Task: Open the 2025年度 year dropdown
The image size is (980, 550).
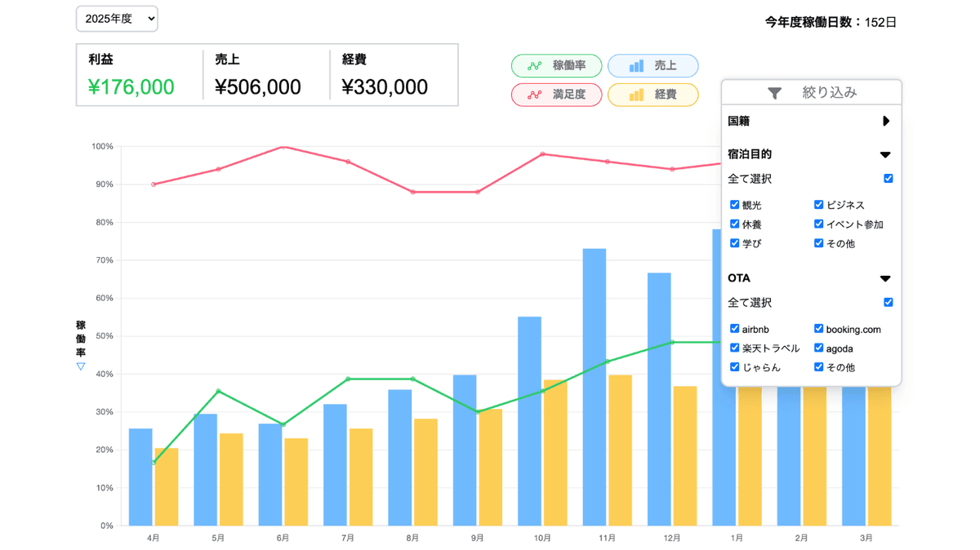Action: 117,19
